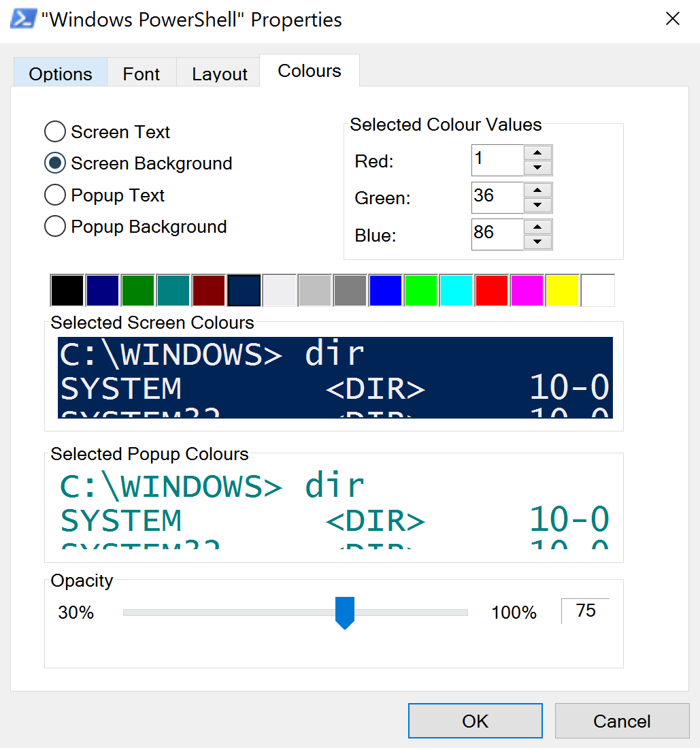Discard changes with the Cancel button

622,721
